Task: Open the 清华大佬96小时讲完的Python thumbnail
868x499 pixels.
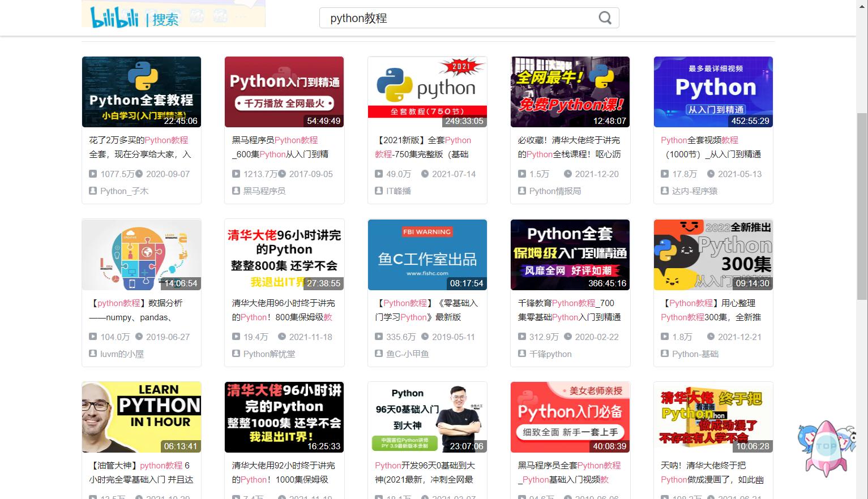Action: click(x=284, y=255)
